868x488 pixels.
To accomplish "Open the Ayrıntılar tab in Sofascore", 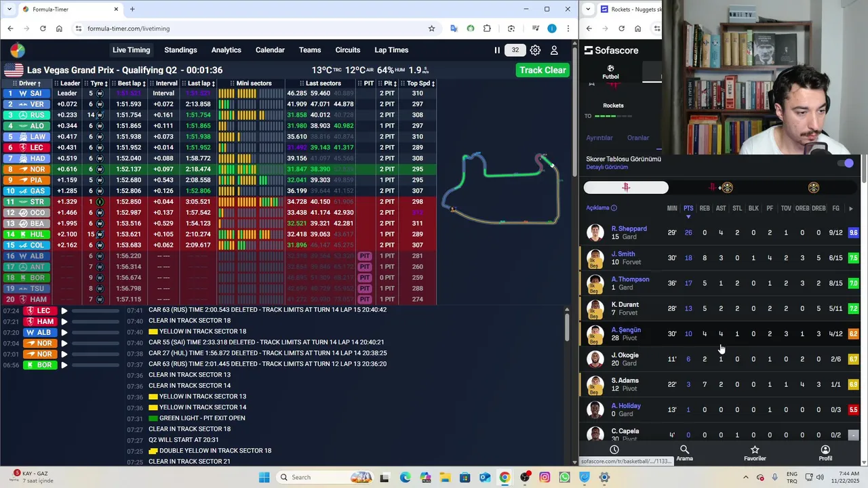I will pyautogui.click(x=599, y=138).
